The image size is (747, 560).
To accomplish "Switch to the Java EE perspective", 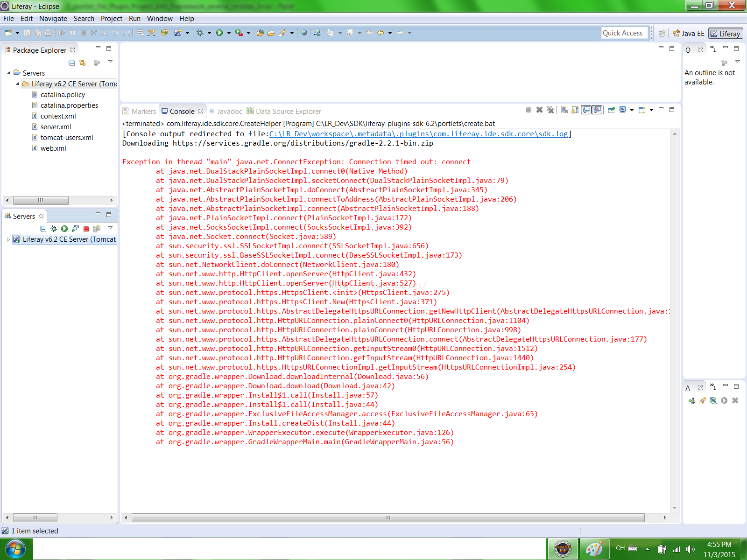I will [689, 33].
